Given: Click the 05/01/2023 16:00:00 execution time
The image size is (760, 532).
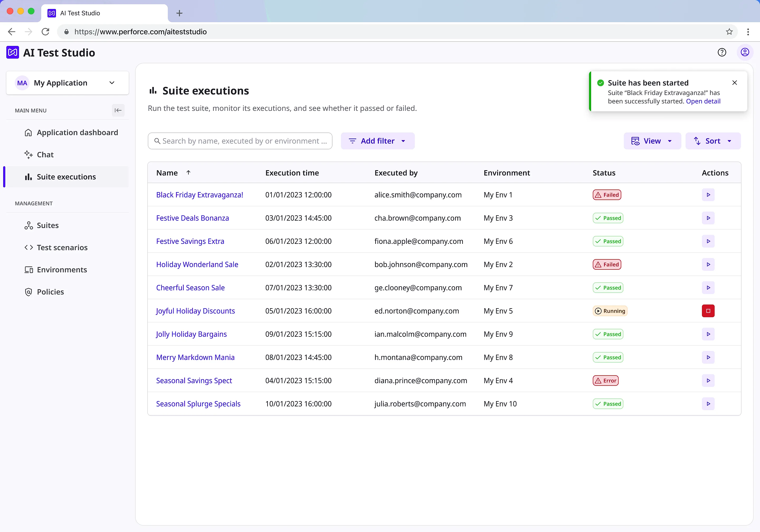Looking at the screenshot, I should pos(298,311).
